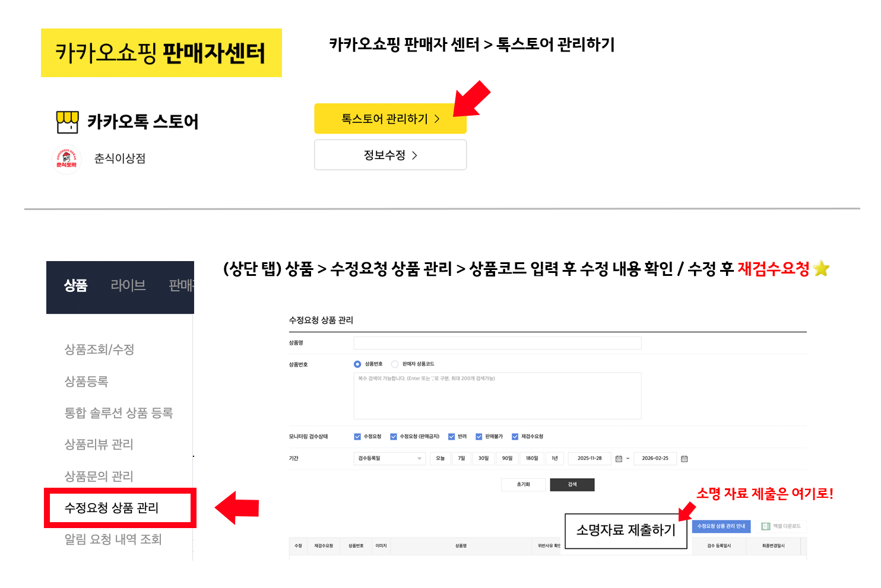
Task: Select the 7일 period button
Action: [461, 459]
